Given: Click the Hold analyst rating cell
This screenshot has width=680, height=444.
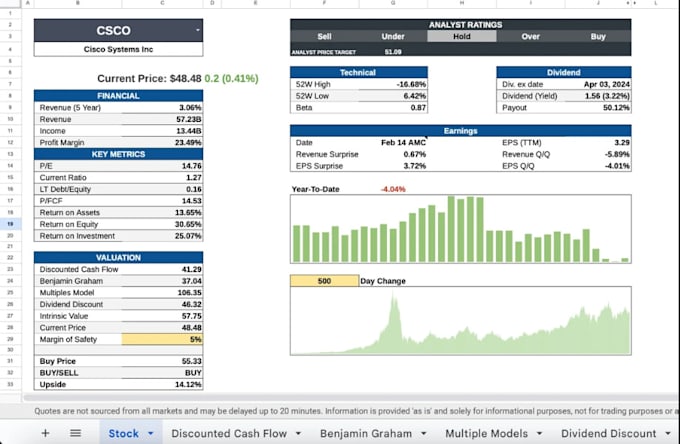Looking at the screenshot, I should [x=462, y=36].
